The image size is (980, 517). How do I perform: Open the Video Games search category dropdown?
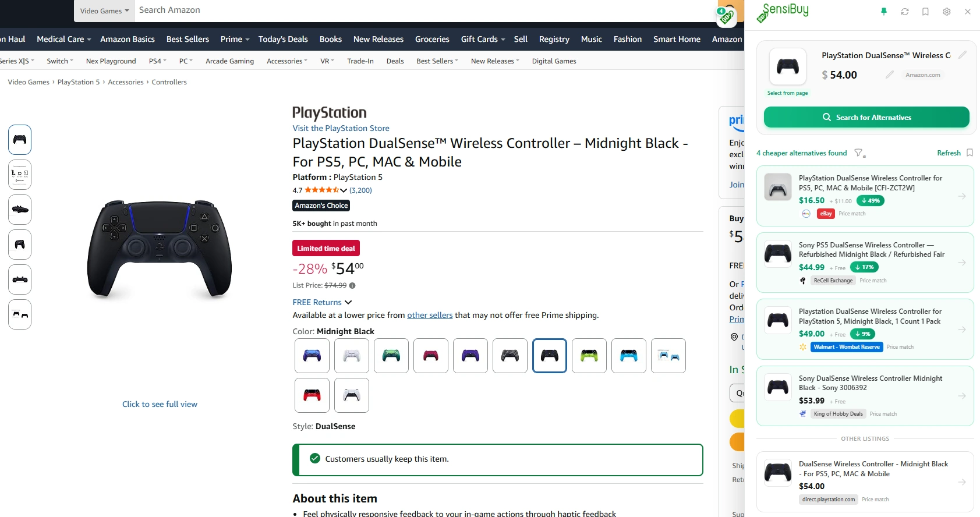104,10
